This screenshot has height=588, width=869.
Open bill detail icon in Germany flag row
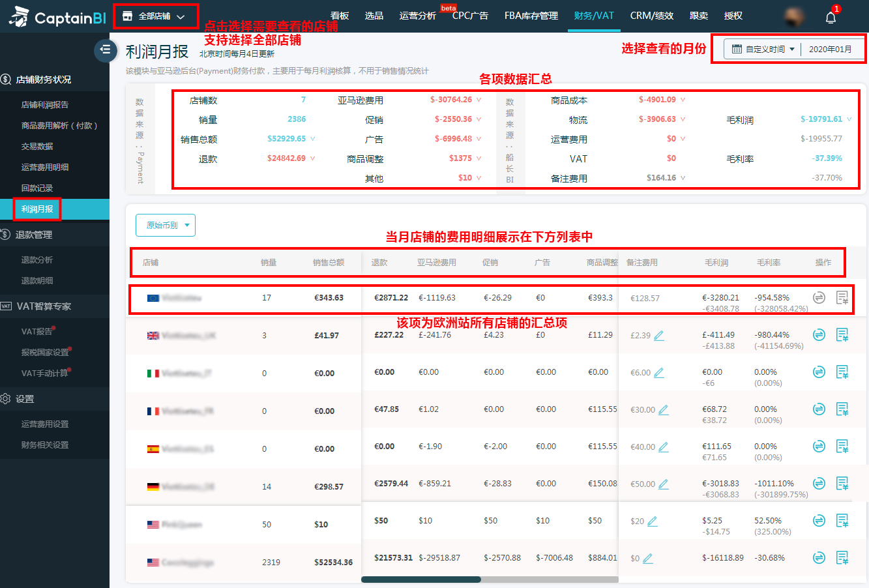point(842,483)
